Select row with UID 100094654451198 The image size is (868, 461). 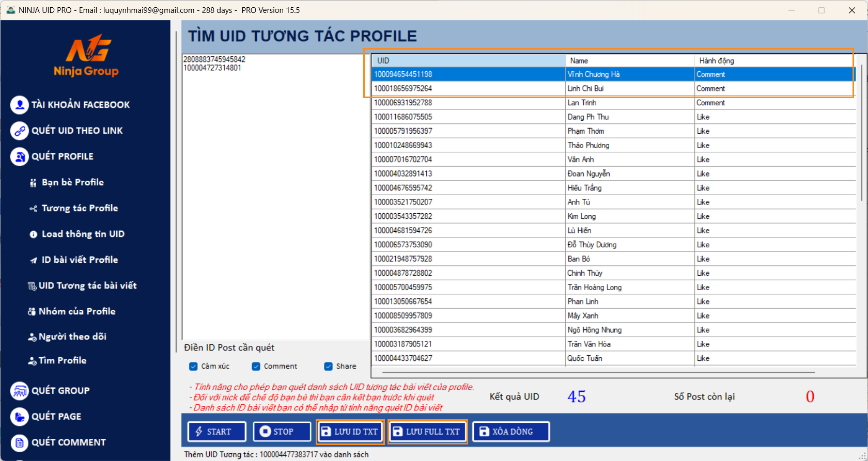(613, 74)
